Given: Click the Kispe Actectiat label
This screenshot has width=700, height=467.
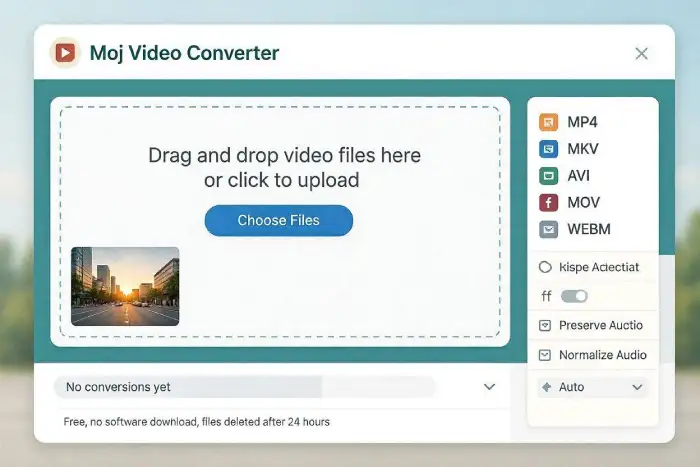Looking at the screenshot, I should coord(599,267).
